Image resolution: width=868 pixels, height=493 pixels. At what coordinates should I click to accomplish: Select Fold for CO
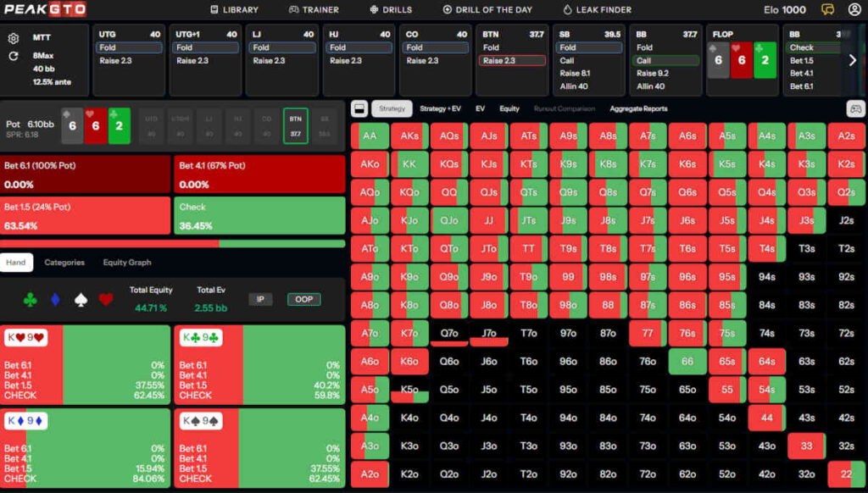point(436,47)
